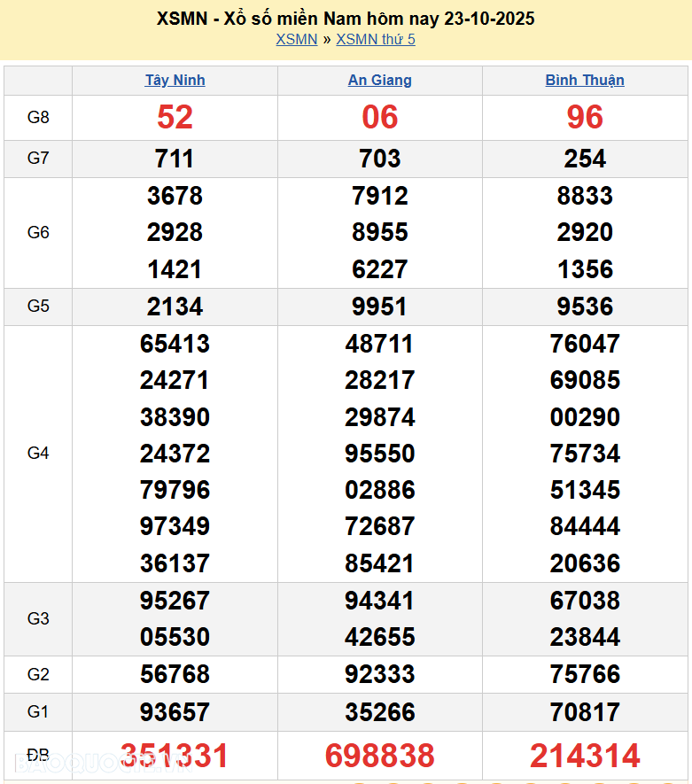The image size is (692, 784).
Task: Select Bình Thuận G7 number 254
Action: click(585, 159)
